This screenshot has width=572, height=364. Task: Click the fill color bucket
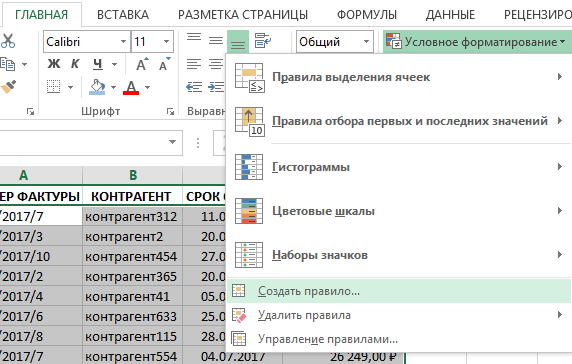(97, 87)
